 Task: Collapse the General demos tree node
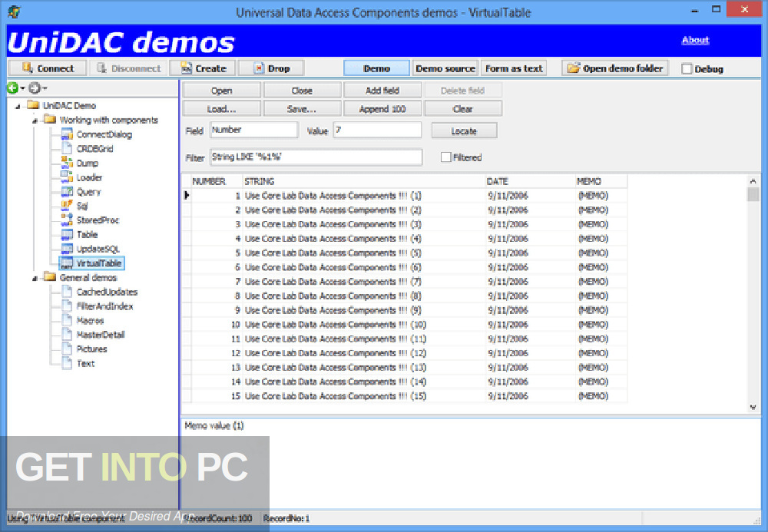point(35,279)
